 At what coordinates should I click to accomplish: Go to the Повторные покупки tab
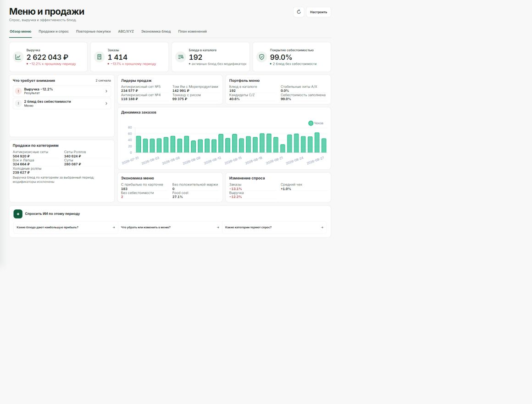click(x=93, y=32)
